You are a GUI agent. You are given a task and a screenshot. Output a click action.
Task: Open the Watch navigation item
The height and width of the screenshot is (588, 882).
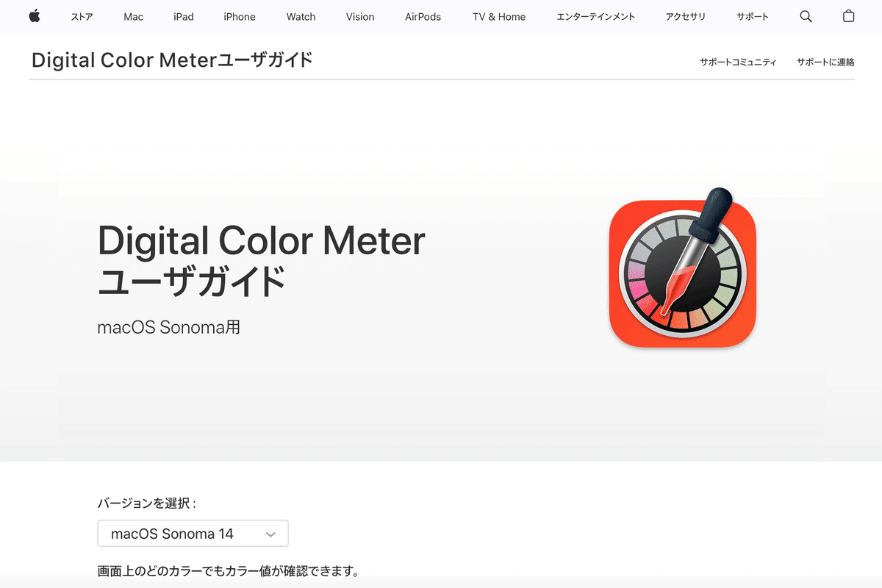pos(301,17)
